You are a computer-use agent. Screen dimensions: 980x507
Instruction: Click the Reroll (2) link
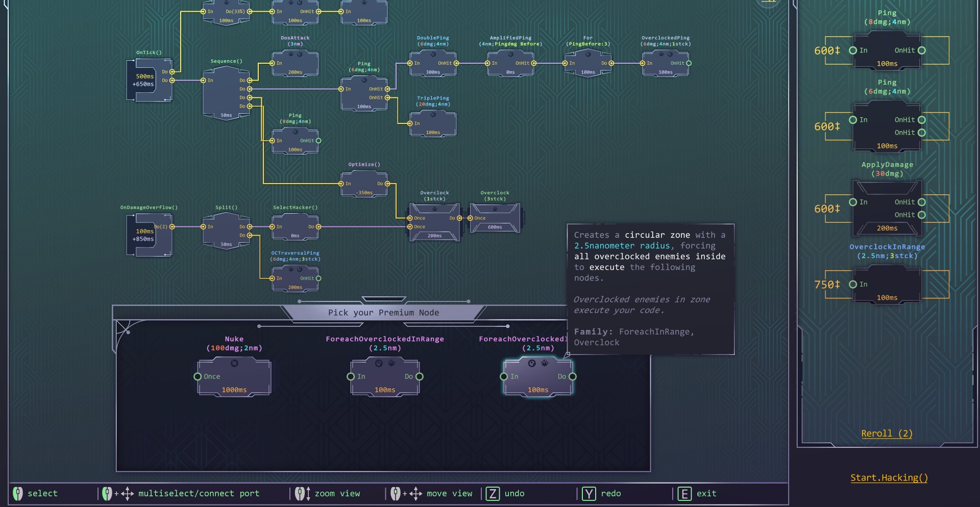pos(887,434)
